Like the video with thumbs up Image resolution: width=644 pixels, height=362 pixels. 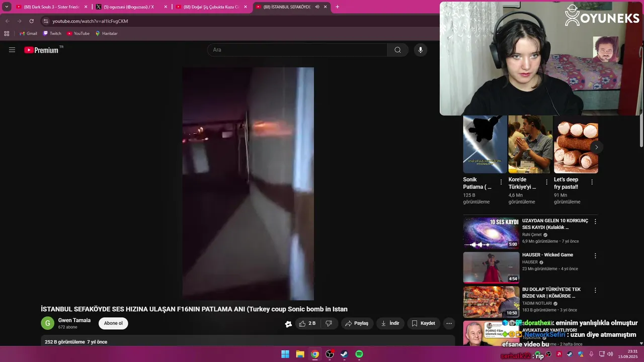(x=308, y=323)
